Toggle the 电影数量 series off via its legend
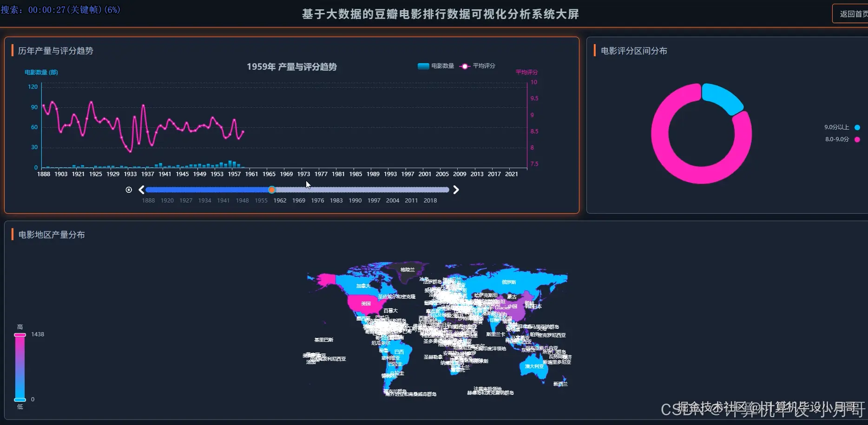868x425 pixels. (435, 66)
